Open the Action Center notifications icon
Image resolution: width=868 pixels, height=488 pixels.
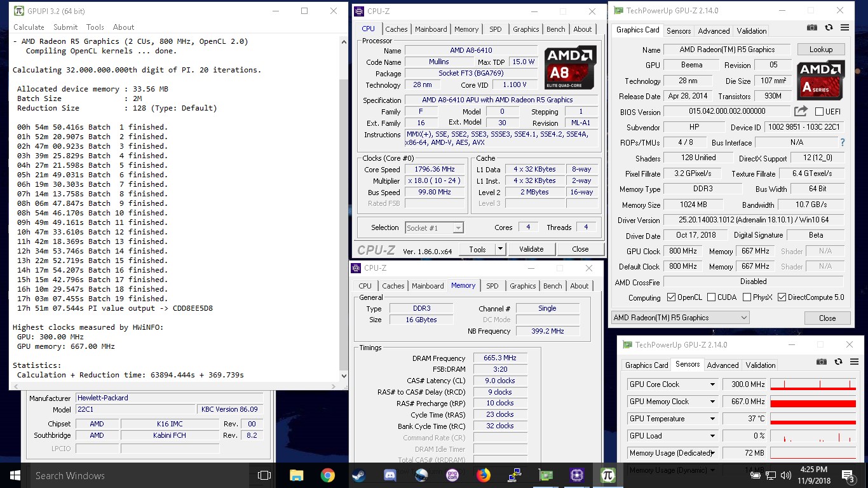(848, 475)
